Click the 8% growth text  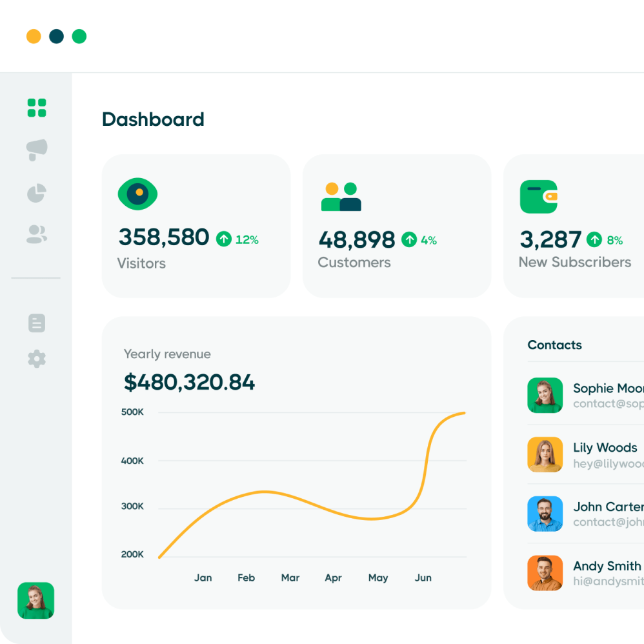click(615, 240)
